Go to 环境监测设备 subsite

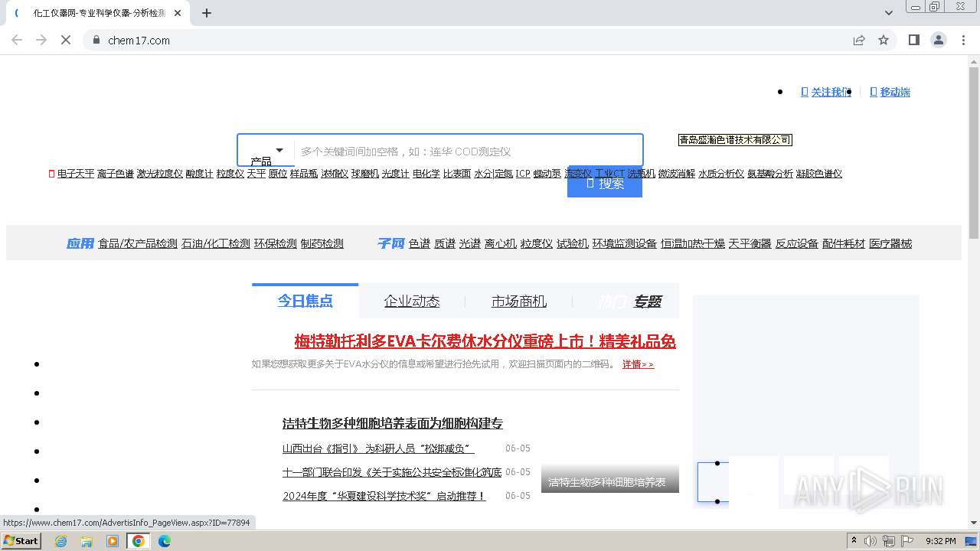pos(625,243)
